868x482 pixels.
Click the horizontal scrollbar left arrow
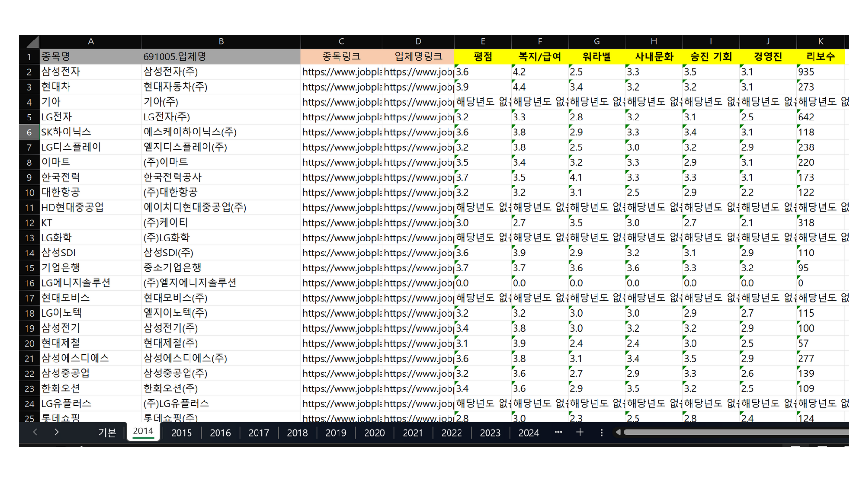(x=618, y=432)
